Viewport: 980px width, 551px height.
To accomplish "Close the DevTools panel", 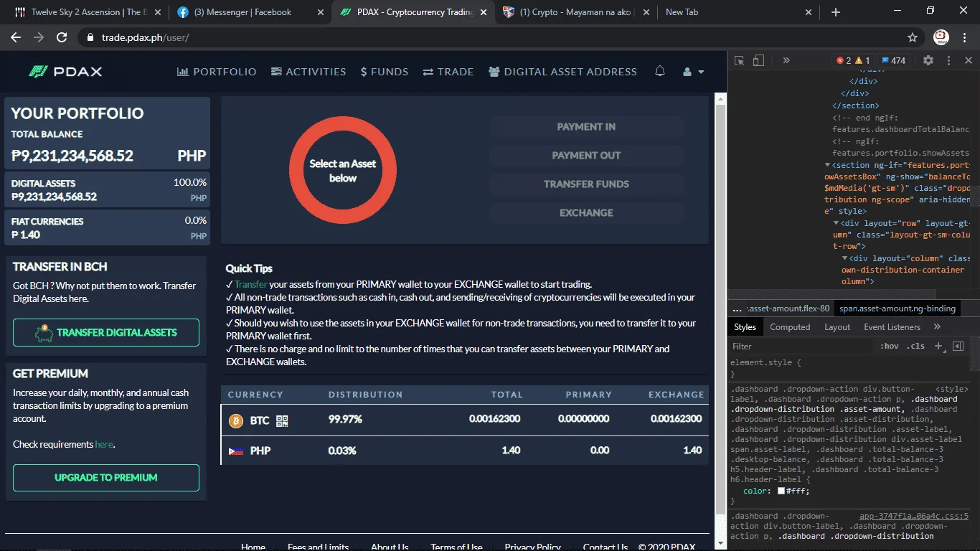I will (x=968, y=61).
